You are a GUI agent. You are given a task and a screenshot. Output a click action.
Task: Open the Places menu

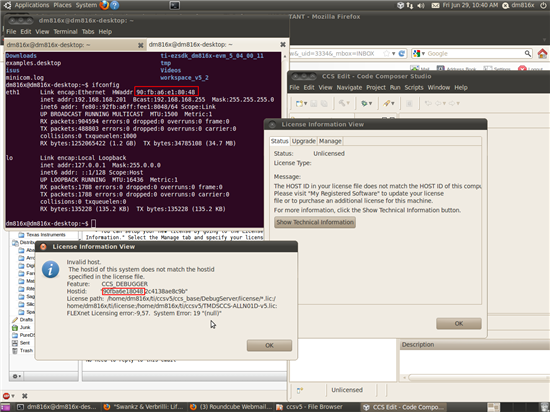point(62,5)
